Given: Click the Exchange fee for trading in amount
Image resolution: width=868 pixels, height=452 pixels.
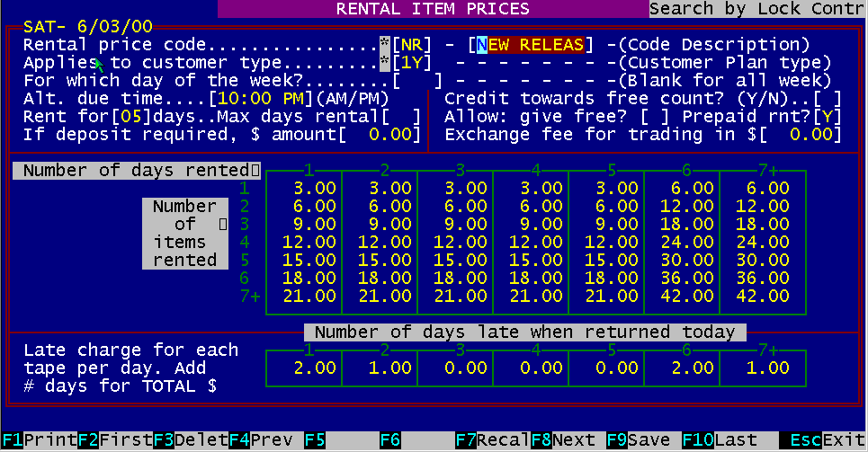Looking at the screenshot, I should click(x=810, y=134).
